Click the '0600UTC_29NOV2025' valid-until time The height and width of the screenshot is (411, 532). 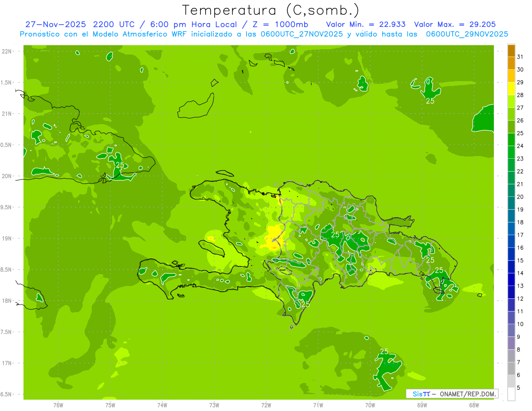[x=467, y=34]
